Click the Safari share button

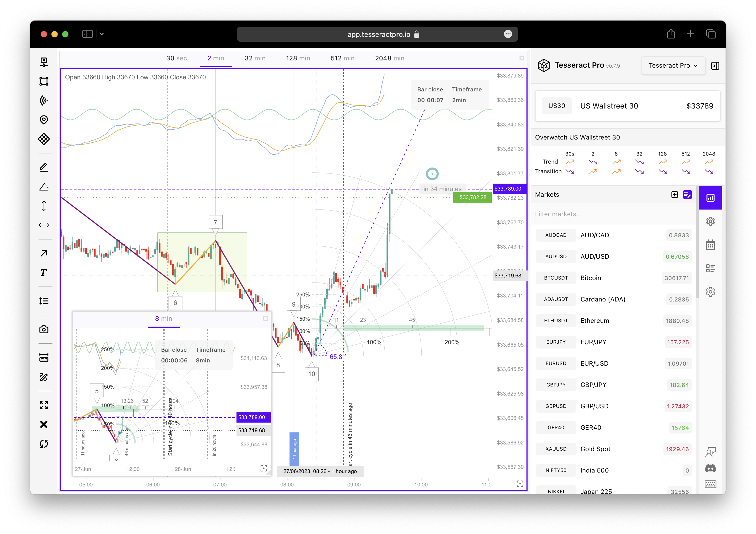click(671, 34)
